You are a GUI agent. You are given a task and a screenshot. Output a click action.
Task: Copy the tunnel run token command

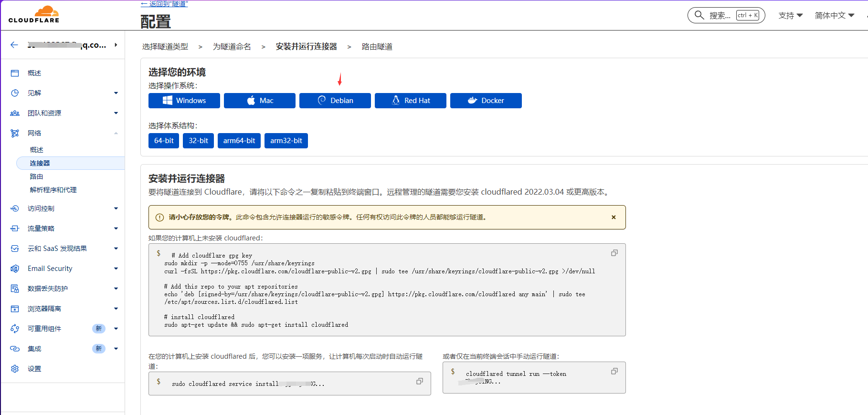pos(614,371)
